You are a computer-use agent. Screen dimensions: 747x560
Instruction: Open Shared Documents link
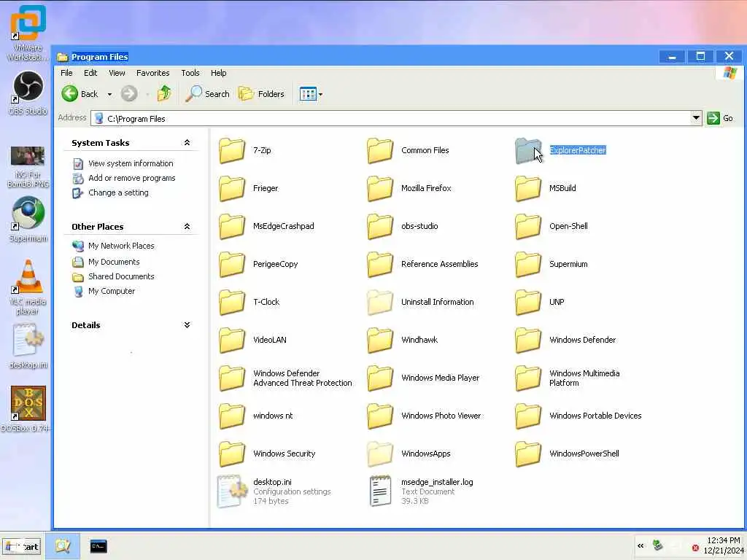121,276
